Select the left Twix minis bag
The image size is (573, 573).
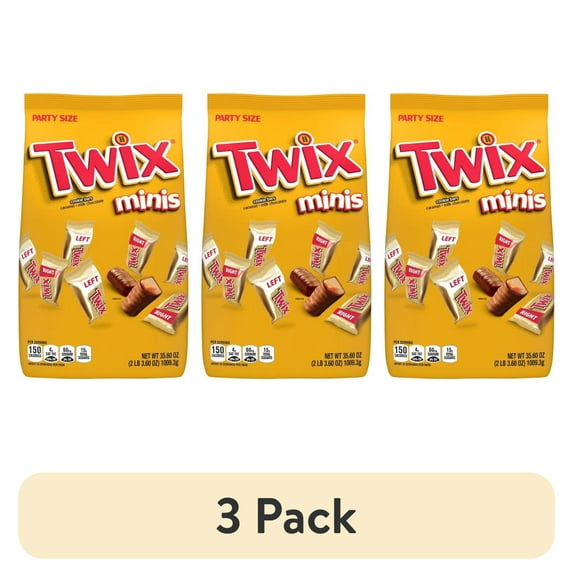(x=103, y=236)
